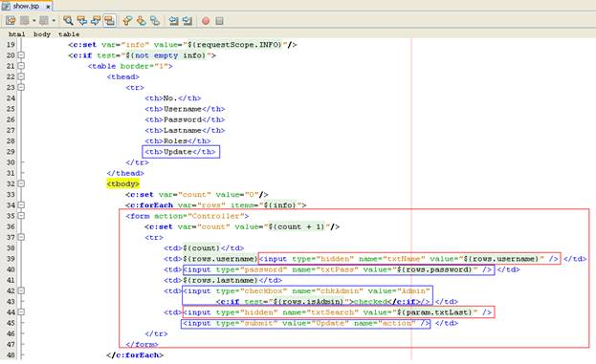Click the closing </thead> tag line
Screen dimensions: 596x364
tap(125, 173)
